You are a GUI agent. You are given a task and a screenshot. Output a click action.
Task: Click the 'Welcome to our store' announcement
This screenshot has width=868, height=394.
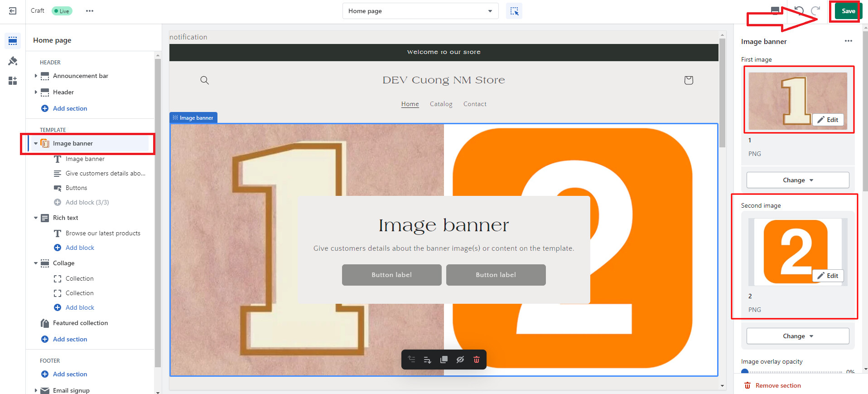pyautogui.click(x=444, y=52)
